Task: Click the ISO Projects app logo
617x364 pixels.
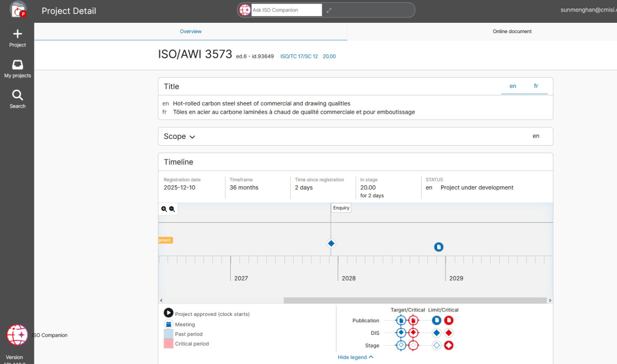Action: click(x=18, y=10)
